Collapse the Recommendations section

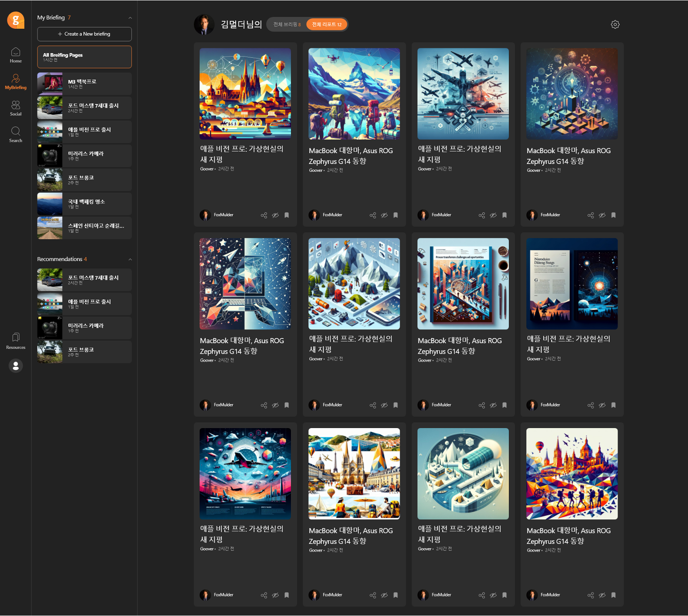click(130, 259)
